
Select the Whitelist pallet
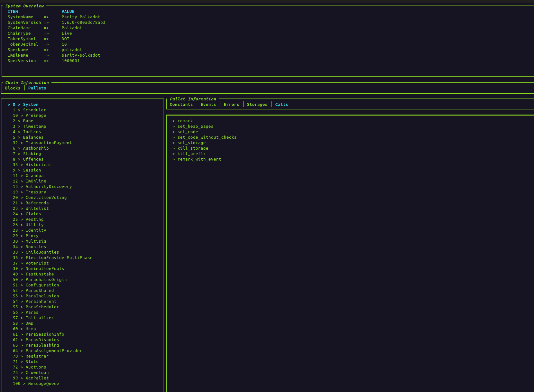(x=31, y=209)
